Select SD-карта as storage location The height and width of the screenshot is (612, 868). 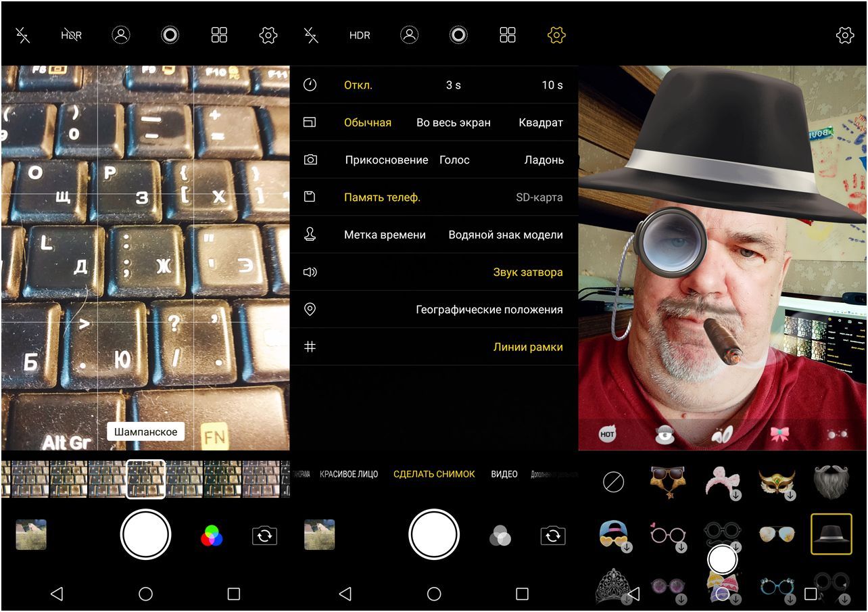539,197
